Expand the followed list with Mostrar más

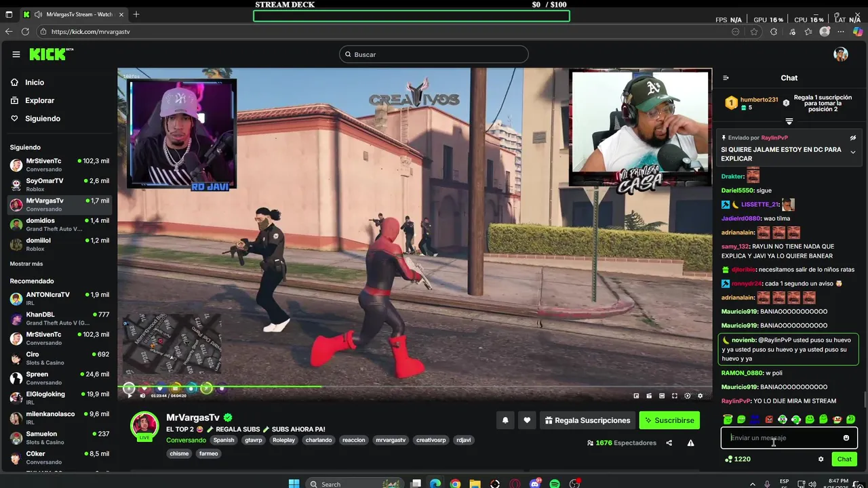[x=26, y=264]
